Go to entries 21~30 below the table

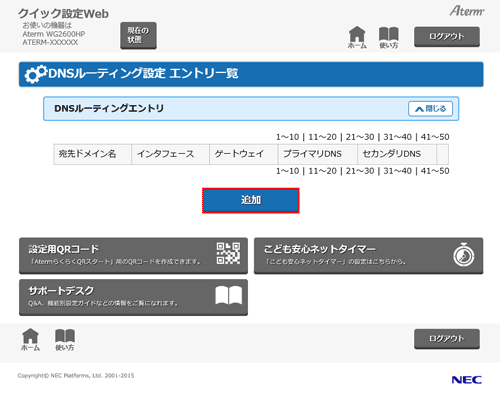pos(360,171)
